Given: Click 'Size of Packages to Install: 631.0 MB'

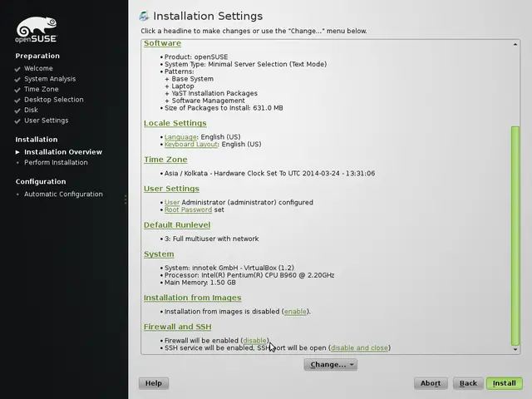Looking at the screenshot, I should (x=224, y=108).
